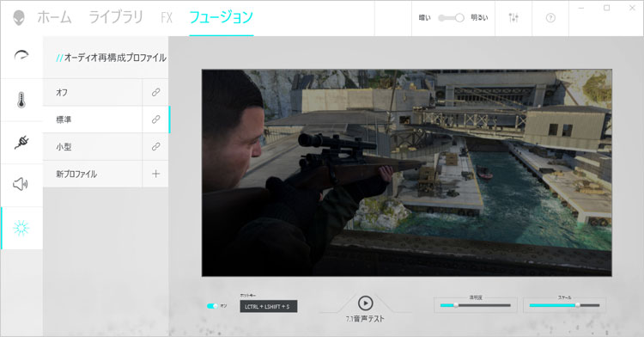Viewport: 644px width, 337px height.
Task: Close the window
Action: [x=633, y=9]
